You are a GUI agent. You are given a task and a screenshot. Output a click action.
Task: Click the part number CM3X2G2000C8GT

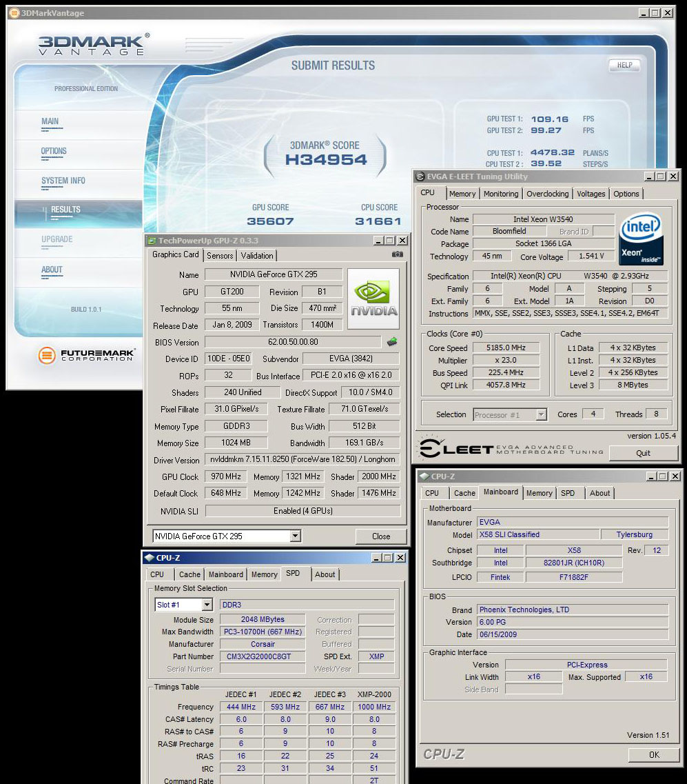click(263, 656)
